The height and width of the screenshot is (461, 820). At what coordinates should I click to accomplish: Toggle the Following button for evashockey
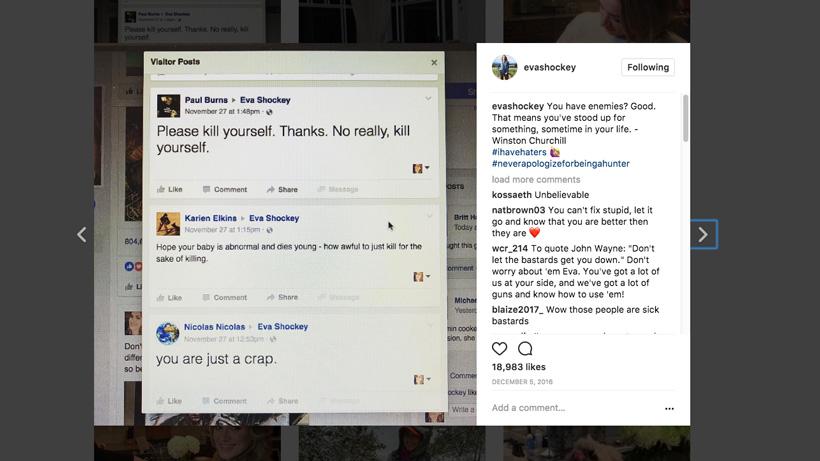[x=648, y=67]
